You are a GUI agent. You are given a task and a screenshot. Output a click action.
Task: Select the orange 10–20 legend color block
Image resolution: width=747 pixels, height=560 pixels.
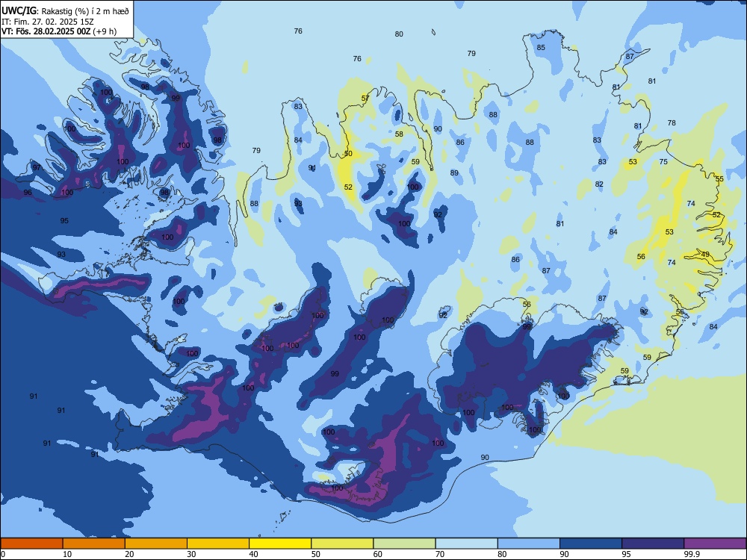(94, 544)
